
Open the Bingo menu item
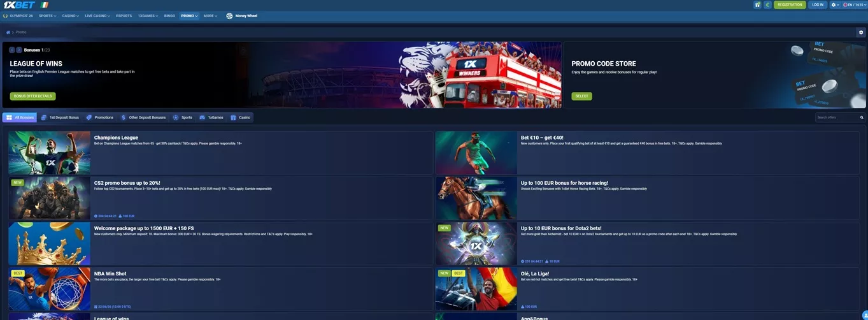point(169,16)
